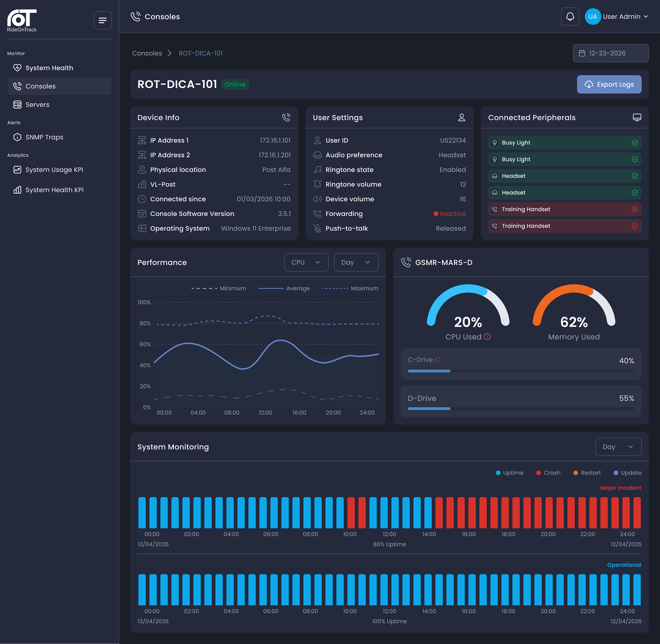Image resolution: width=660 pixels, height=644 pixels.
Task: Click the Consoles phone icon in top header
Action: 136,17
